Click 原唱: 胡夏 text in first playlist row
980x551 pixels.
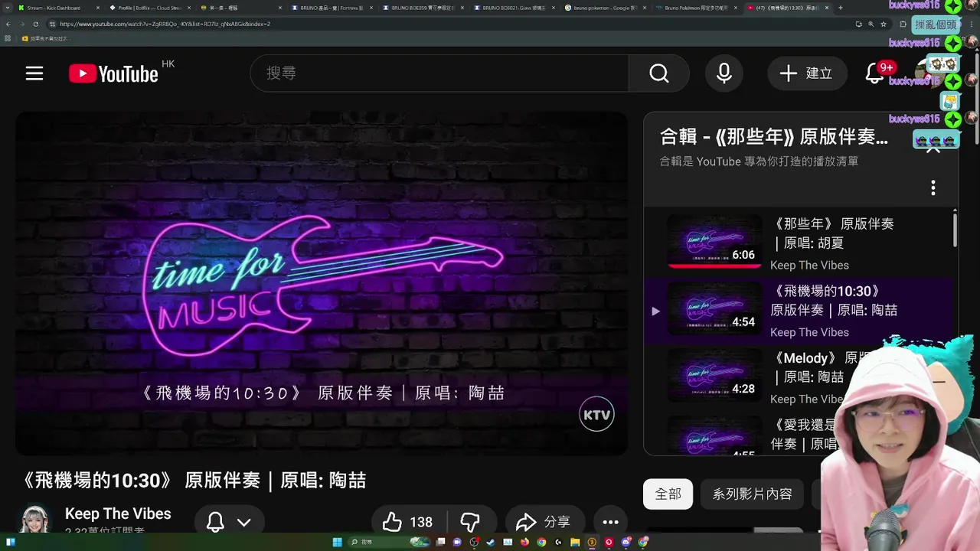click(x=815, y=243)
